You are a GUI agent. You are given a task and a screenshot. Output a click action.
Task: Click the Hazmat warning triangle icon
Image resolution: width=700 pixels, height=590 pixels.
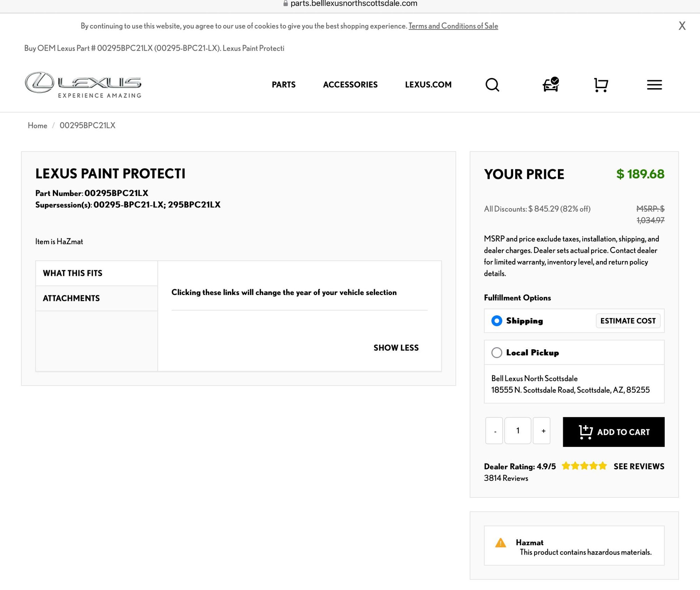(x=500, y=543)
